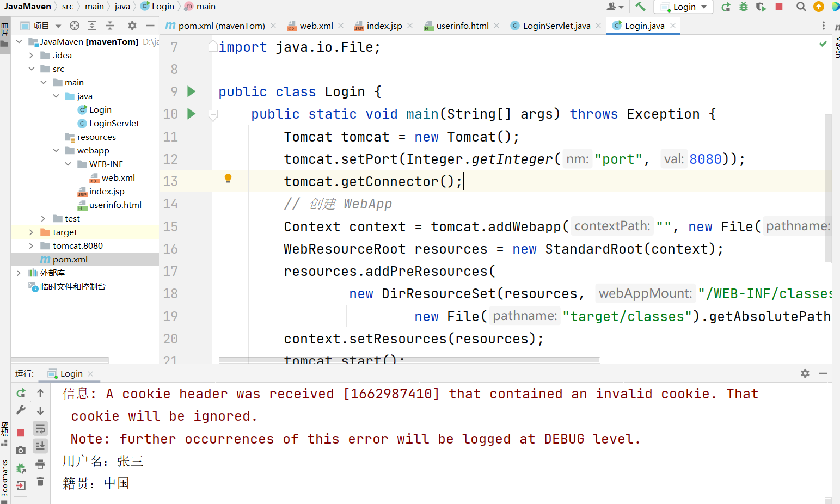Click the debug bug icon in toolbar

tap(744, 7)
